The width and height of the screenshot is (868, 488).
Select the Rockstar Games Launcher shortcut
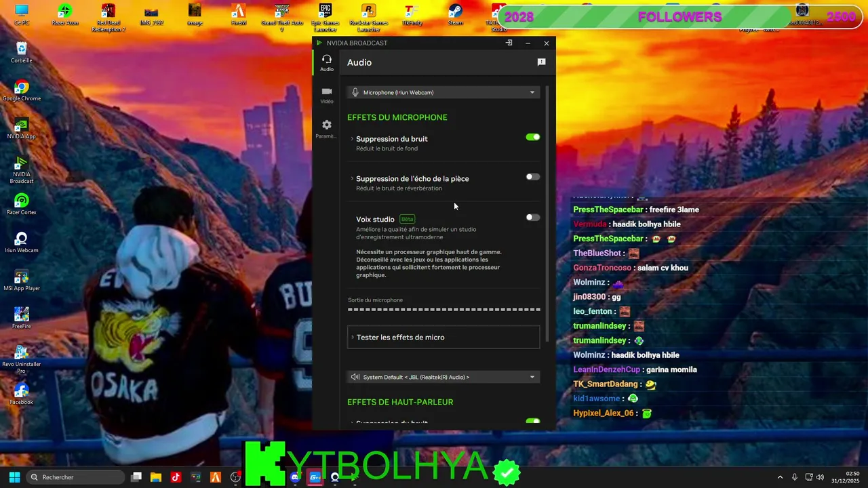[x=368, y=18]
